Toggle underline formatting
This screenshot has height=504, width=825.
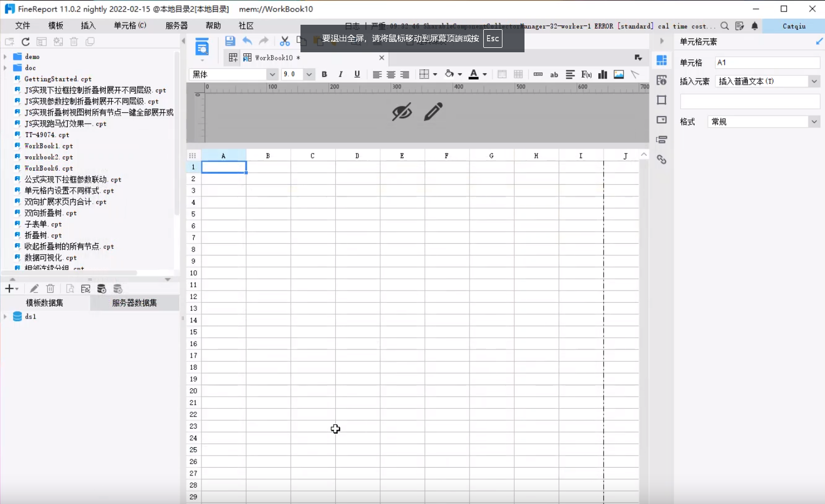357,74
